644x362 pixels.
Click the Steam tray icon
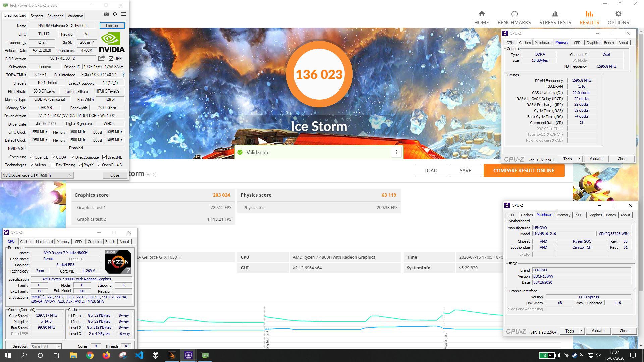point(574,355)
